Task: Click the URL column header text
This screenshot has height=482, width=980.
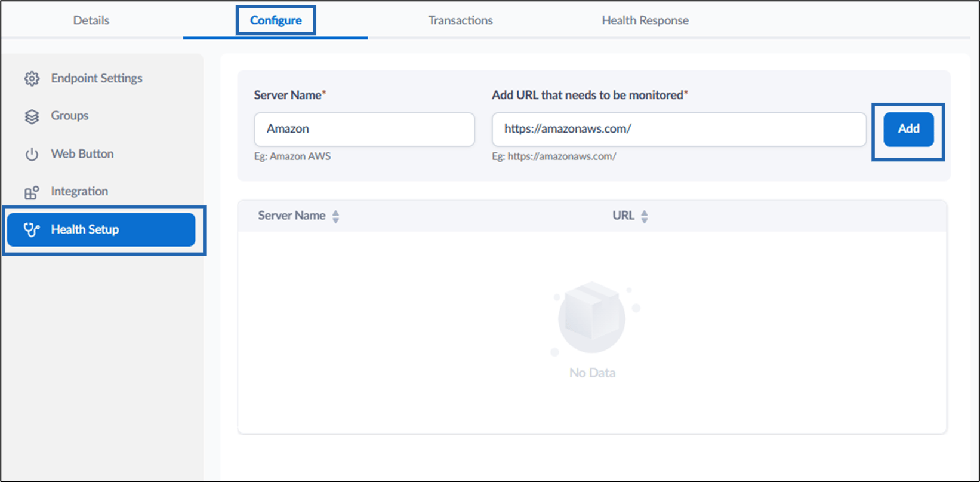Action: [x=624, y=216]
